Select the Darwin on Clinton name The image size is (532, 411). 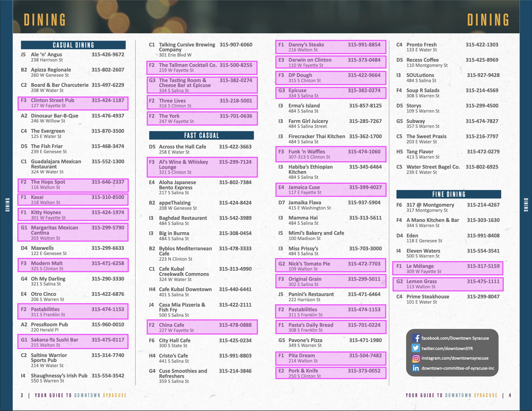tap(310, 60)
